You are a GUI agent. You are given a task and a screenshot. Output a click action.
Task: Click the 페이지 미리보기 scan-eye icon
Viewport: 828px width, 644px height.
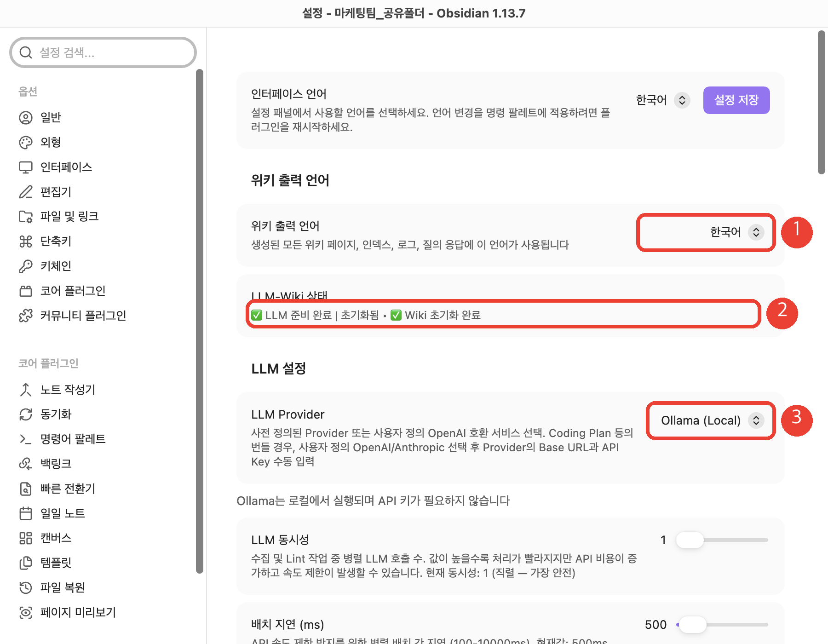coord(26,612)
